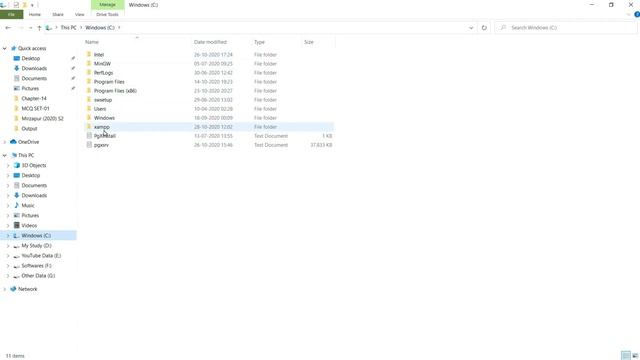Screen dimensions: 640x360
Task: Select the Users folder icon
Action: [89, 109]
